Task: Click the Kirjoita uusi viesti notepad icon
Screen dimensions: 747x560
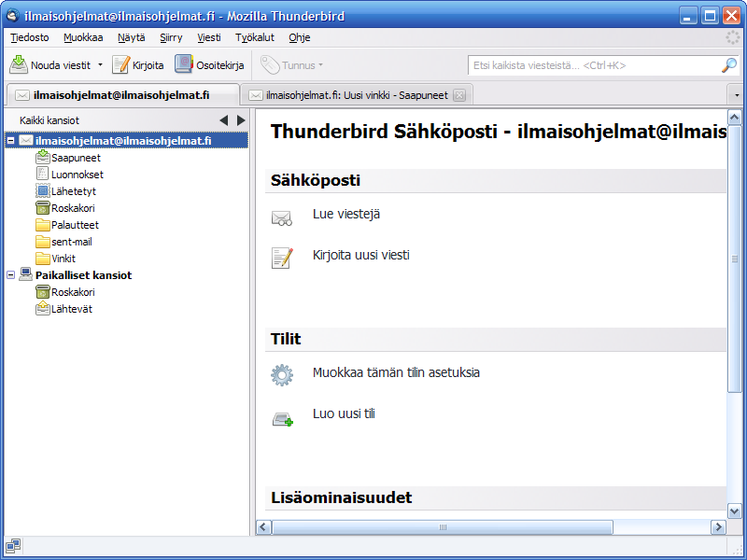Action: [282, 259]
